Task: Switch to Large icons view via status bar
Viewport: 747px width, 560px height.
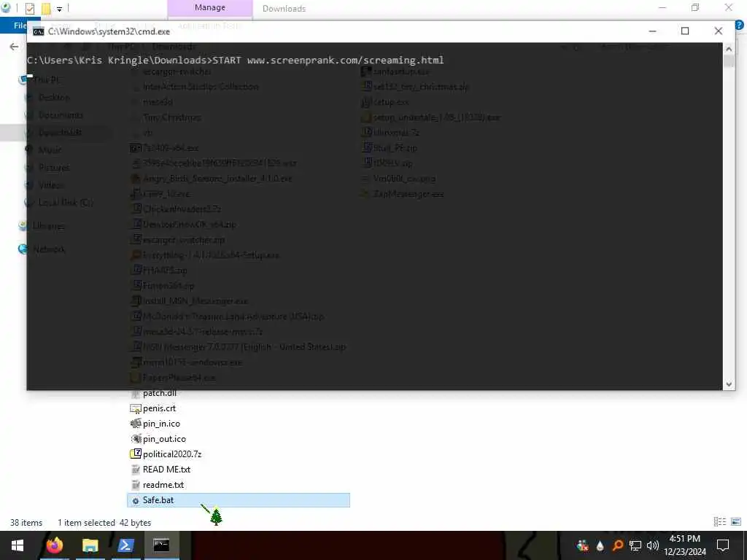Action: click(x=735, y=522)
